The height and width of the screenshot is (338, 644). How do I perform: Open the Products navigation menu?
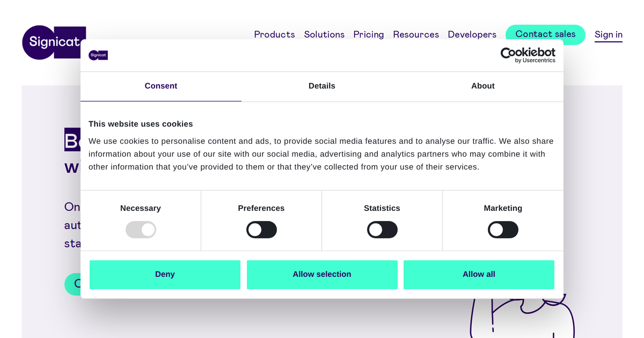pos(274,34)
